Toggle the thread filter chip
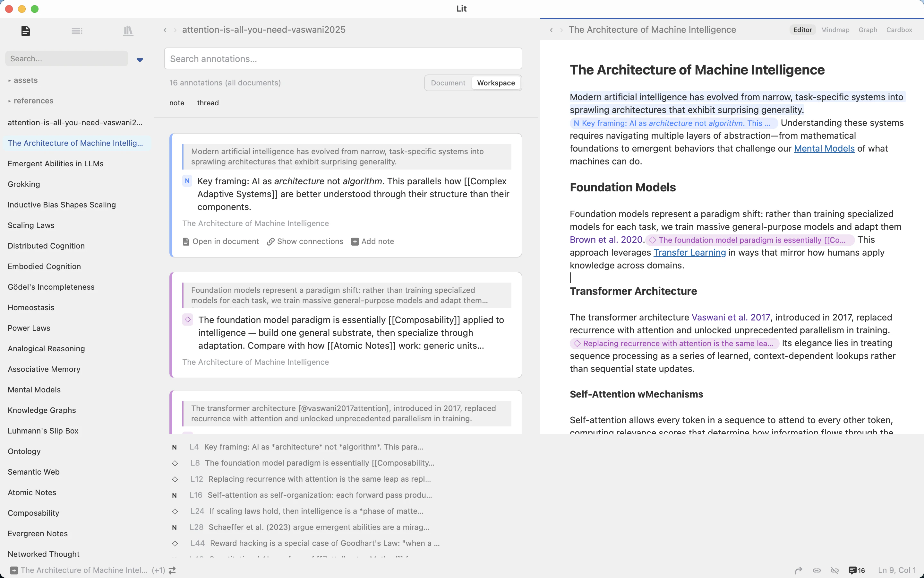This screenshot has width=924, height=578. coord(208,103)
